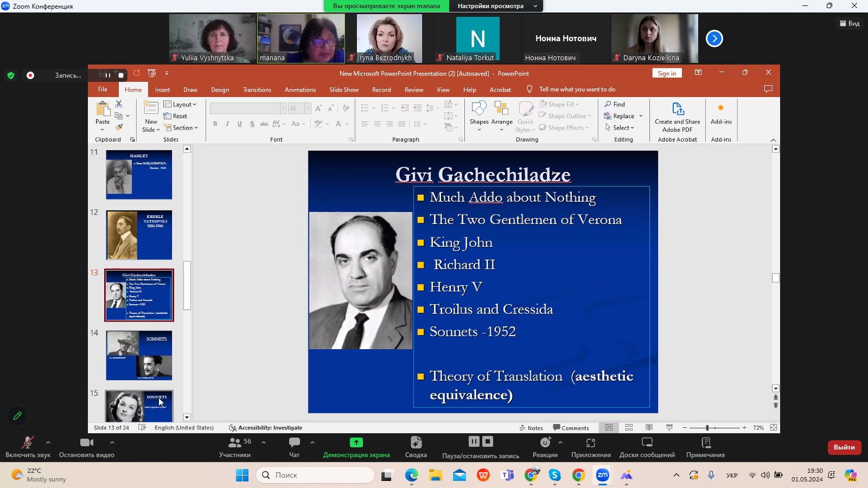Unmute microphone in Zoom

click(x=27, y=447)
